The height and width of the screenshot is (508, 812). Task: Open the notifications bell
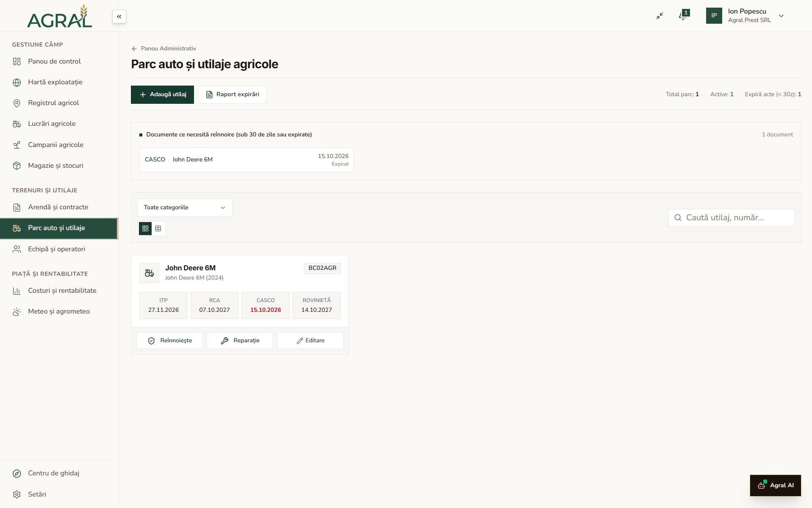click(683, 16)
